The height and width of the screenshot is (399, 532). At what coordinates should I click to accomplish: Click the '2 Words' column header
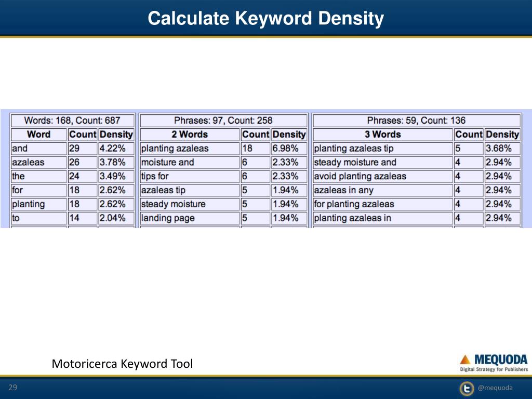pos(190,135)
